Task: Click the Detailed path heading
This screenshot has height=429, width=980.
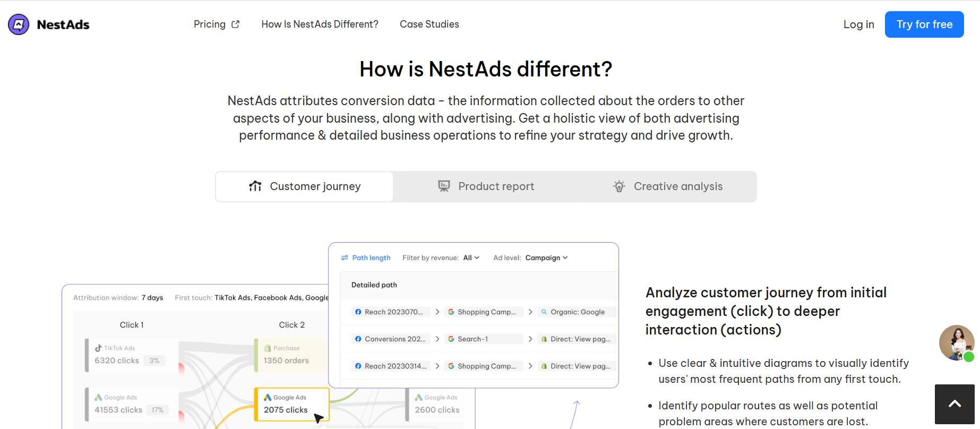Action: point(374,285)
